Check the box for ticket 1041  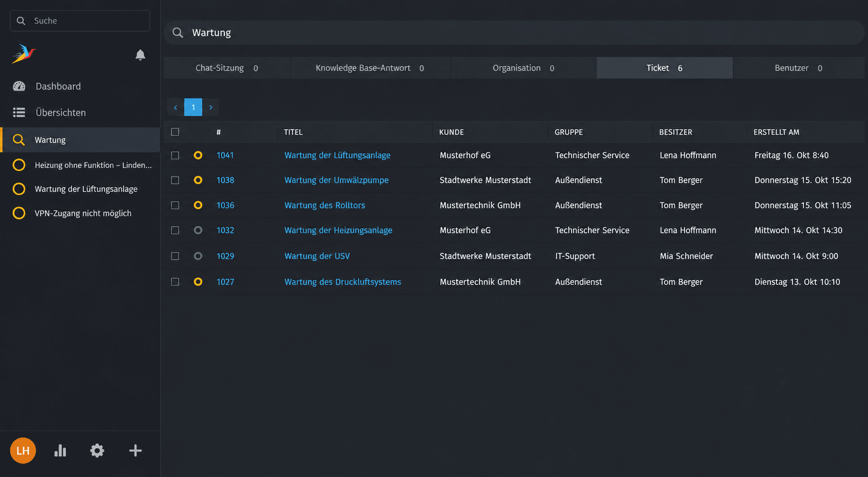tap(175, 155)
